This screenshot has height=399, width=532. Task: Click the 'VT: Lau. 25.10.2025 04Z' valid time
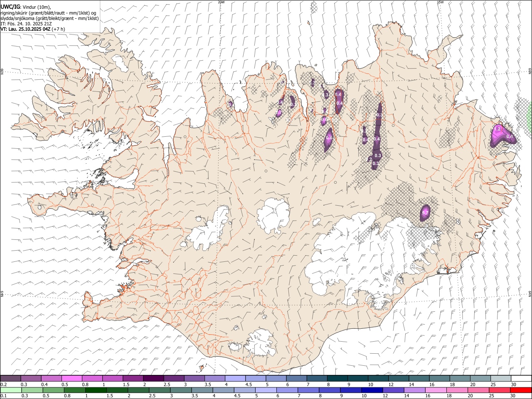[25, 29]
